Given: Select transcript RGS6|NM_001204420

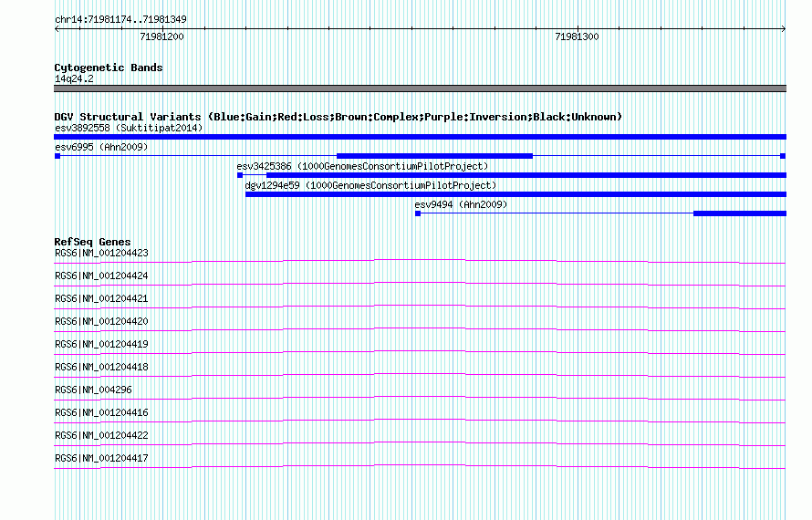Looking at the screenshot, I should click(101, 322).
